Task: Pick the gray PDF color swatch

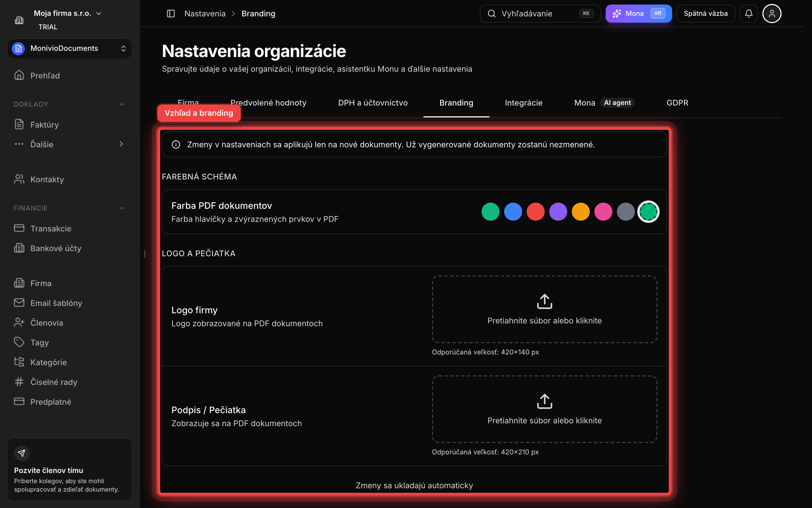Action: coord(626,212)
